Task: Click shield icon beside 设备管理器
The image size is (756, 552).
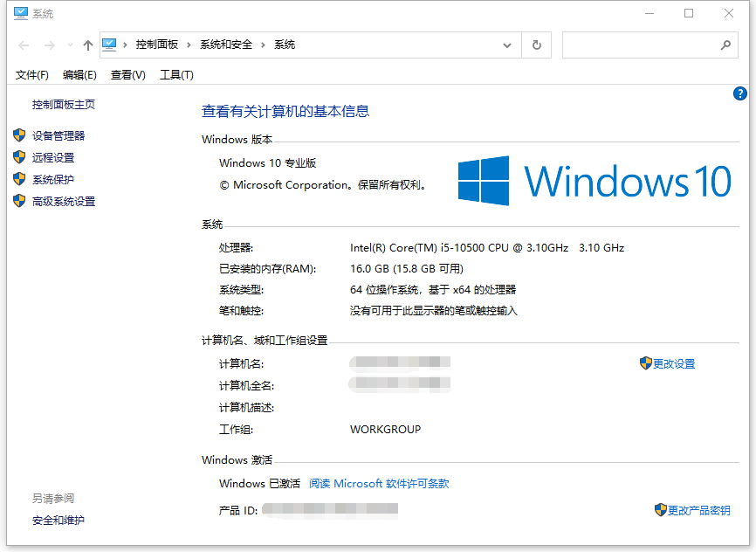Action: tap(19, 135)
